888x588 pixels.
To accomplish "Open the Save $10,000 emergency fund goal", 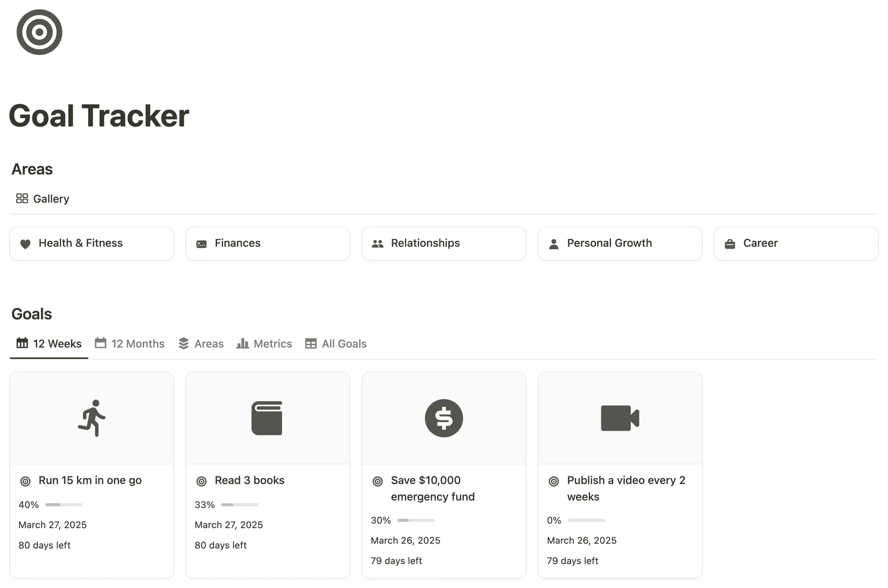I will pyautogui.click(x=432, y=488).
